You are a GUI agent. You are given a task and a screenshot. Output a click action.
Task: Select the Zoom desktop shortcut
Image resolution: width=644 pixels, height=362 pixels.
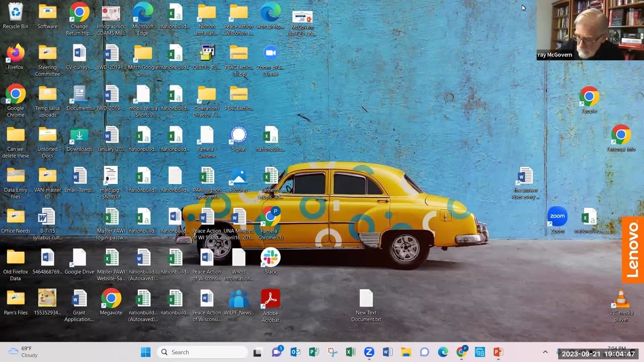(x=557, y=220)
